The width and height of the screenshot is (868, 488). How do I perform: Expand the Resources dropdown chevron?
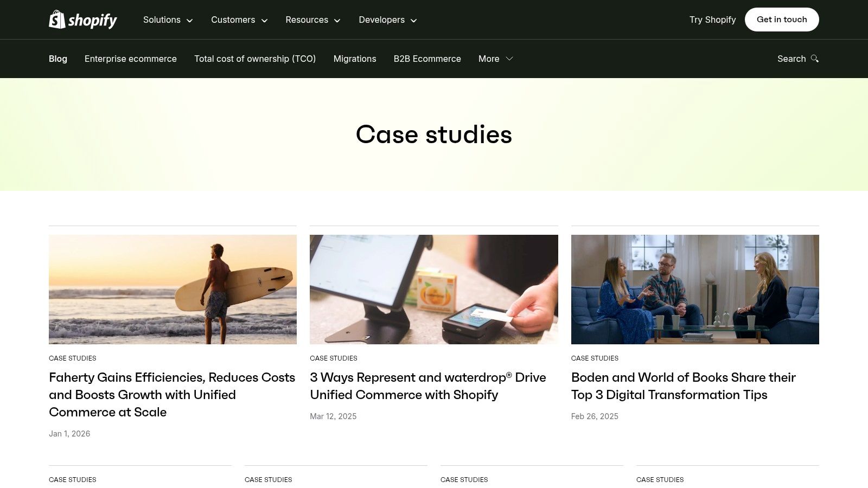point(337,21)
